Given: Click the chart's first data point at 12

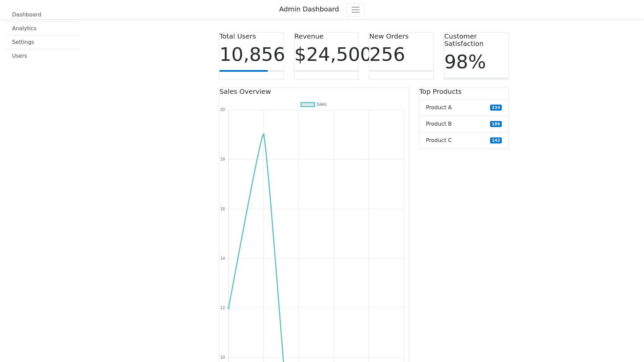Looking at the screenshot, I should pyautogui.click(x=229, y=308).
